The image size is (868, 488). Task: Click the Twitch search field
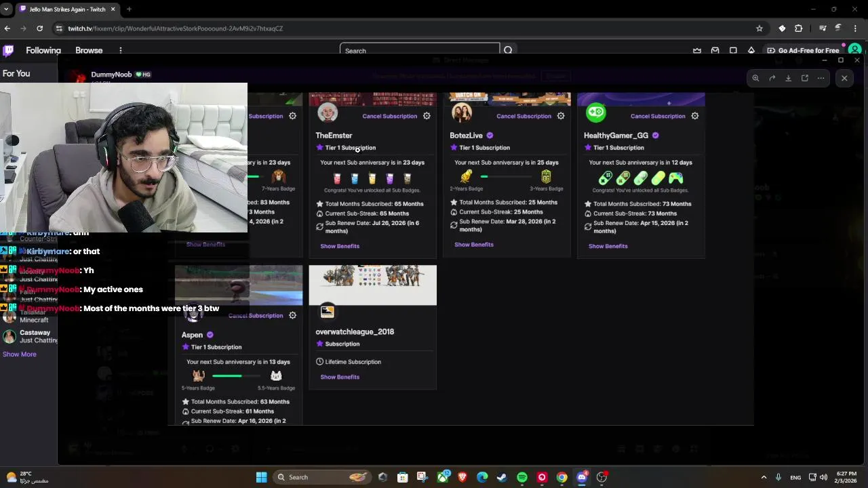click(x=420, y=50)
